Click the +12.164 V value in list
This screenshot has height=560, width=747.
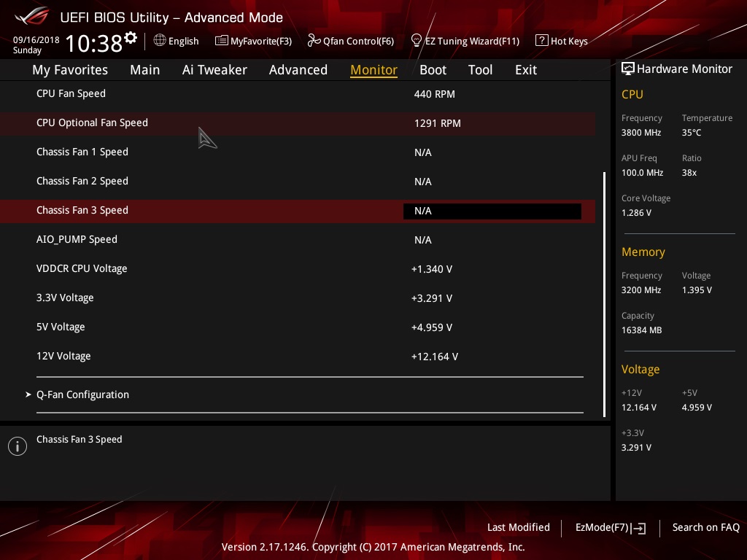(x=435, y=357)
